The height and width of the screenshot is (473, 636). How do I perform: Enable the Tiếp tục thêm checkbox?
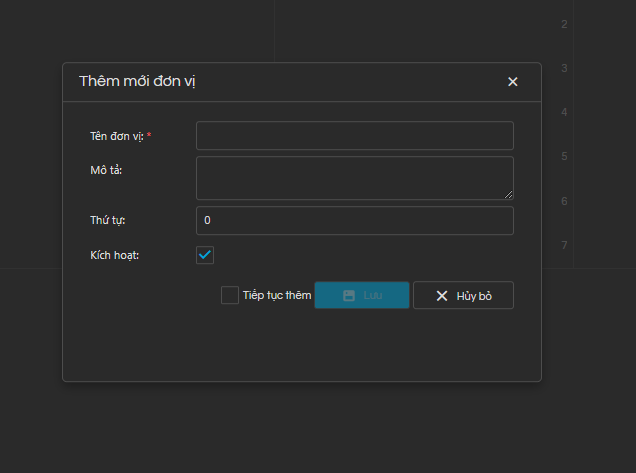230,295
